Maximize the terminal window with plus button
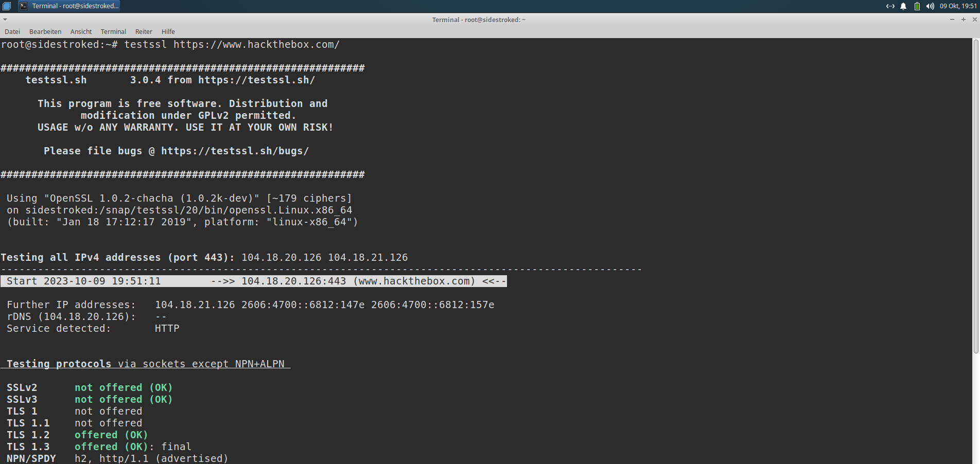This screenshot has height=464, width=980. pyautogui.click(x=963, y=20)
